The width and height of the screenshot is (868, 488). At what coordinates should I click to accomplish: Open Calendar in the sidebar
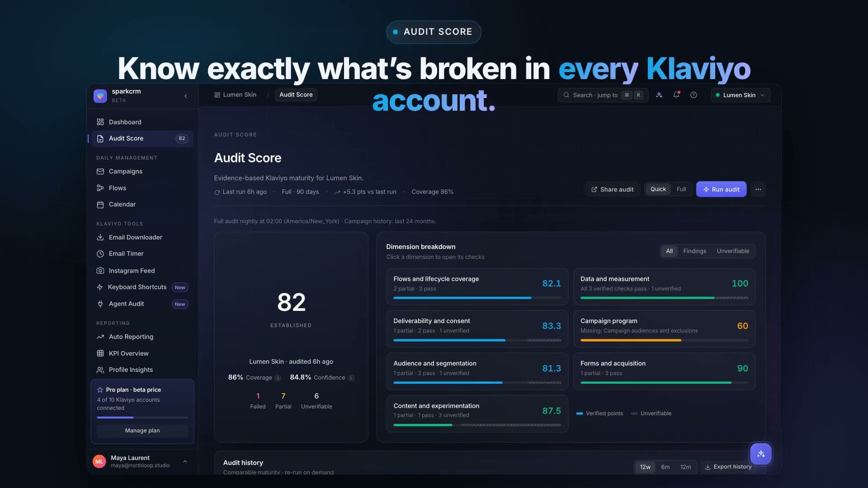142,204
